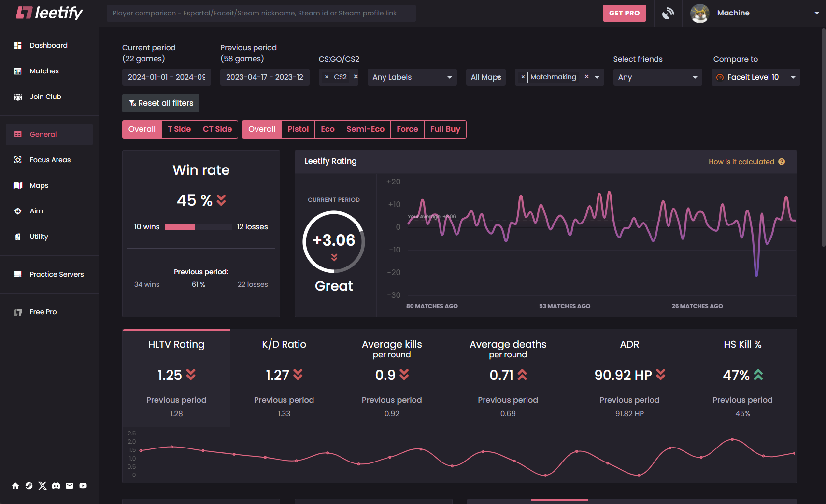Screen dimensions: 826x504
Task: Click the win rate progress bar
Action: tap(198, 226)
